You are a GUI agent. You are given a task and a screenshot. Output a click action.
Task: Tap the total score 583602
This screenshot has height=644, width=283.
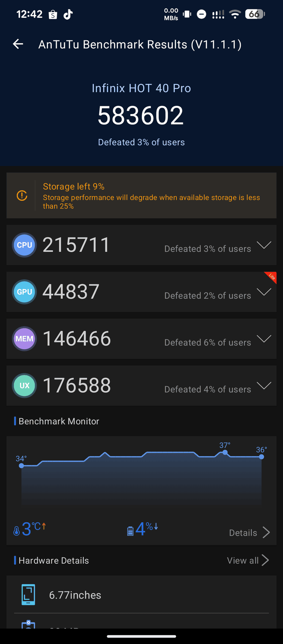tap(141, 116)
